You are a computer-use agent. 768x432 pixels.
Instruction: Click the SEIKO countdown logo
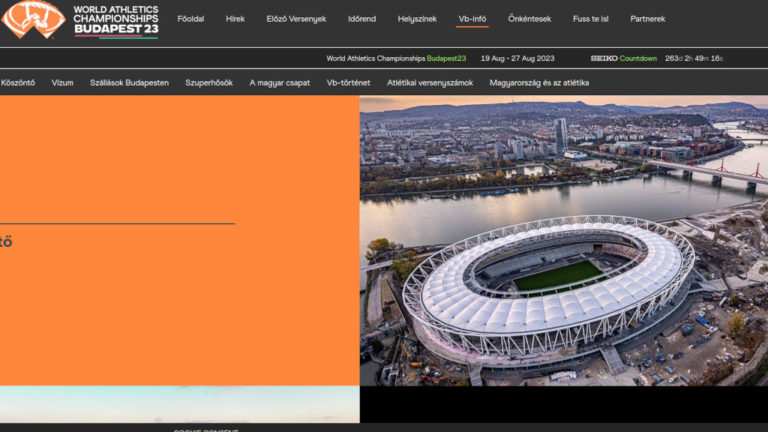(604, 58)
